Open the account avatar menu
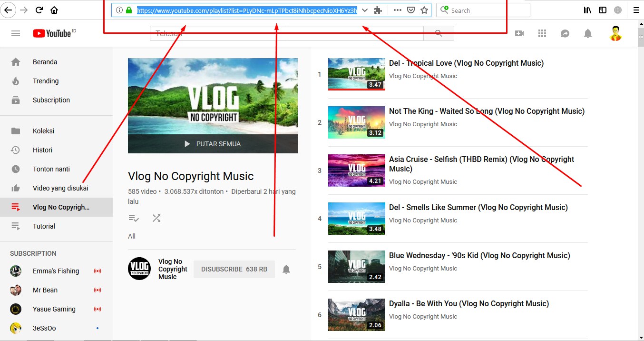 (x=616, y=33)
